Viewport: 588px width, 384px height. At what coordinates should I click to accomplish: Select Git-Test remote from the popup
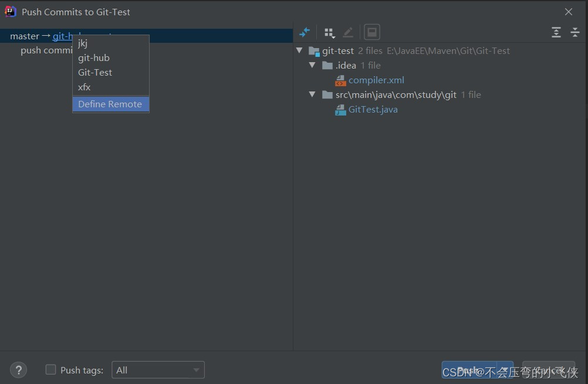point(111,72)
